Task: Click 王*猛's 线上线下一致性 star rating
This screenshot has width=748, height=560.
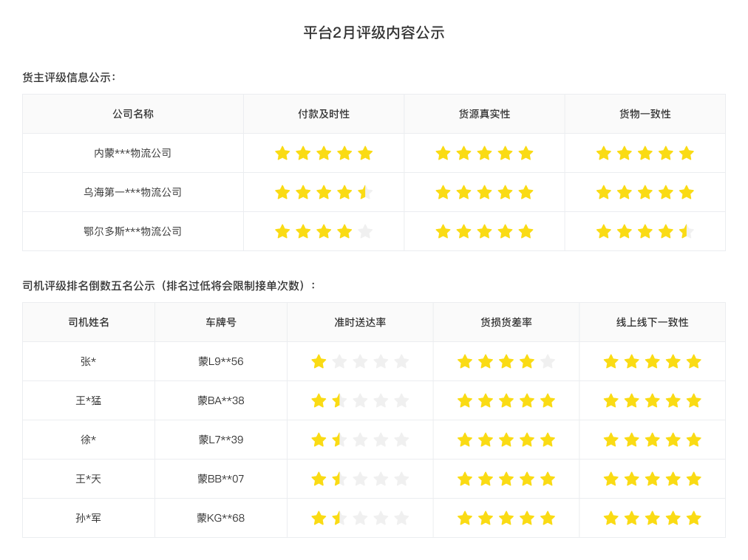Action: click(652, 400)
